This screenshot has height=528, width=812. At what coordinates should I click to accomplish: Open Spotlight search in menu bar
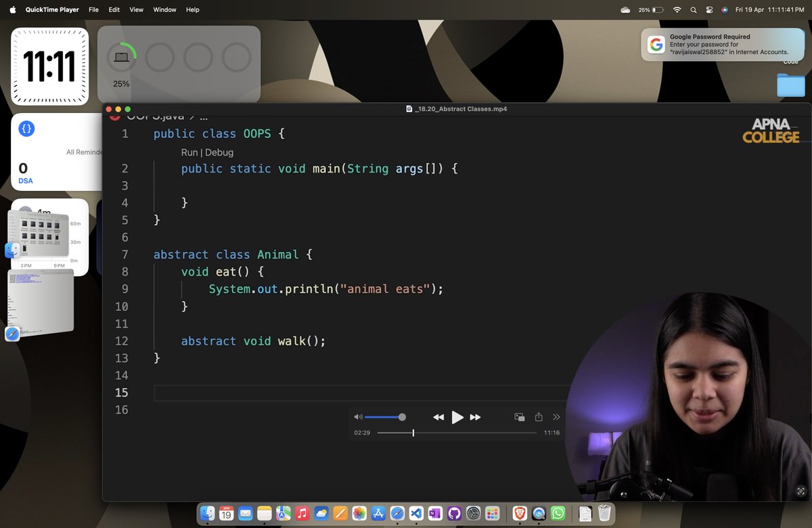click(x=694, y=9)
